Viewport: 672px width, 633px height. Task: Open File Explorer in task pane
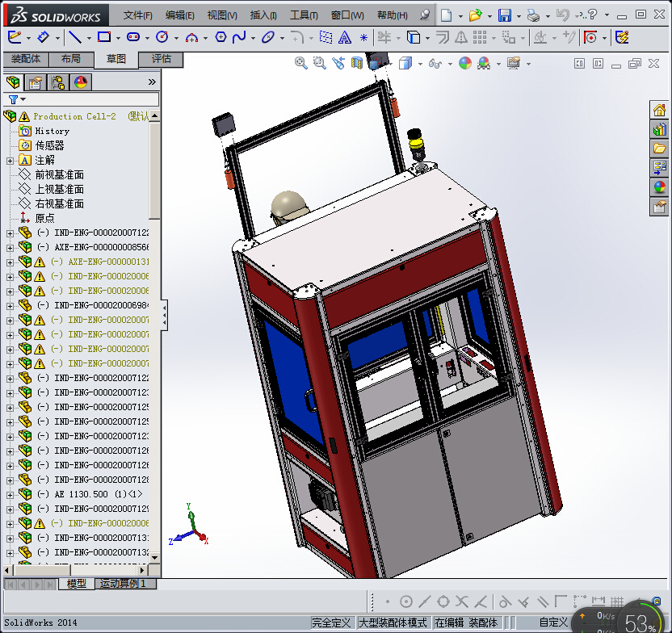(659, 149)
